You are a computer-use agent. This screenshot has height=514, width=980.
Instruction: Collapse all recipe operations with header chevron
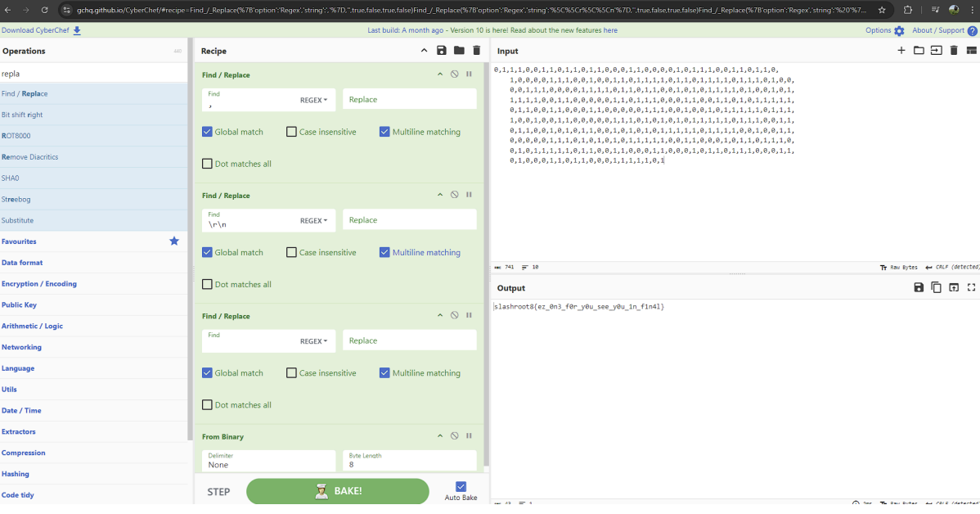[424, 51]
